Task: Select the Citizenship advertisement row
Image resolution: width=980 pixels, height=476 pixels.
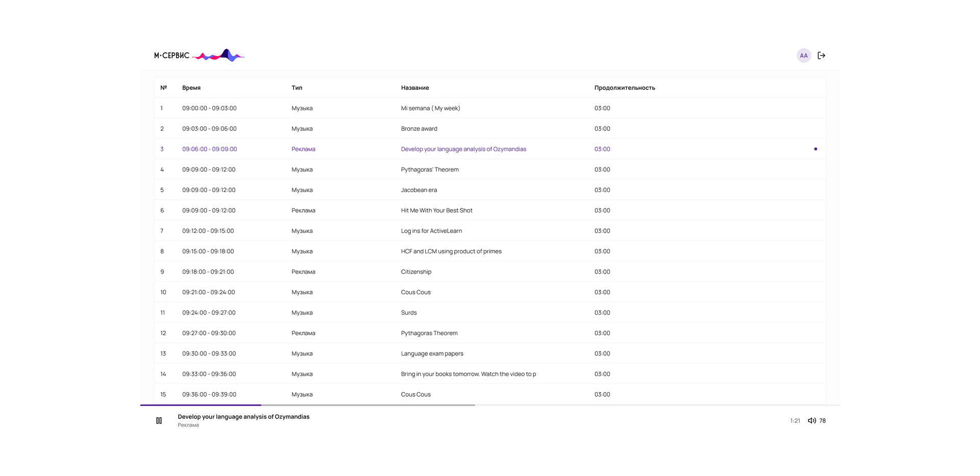Action: (416, 272)
